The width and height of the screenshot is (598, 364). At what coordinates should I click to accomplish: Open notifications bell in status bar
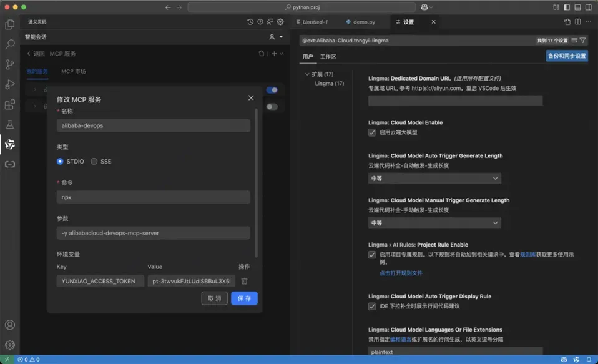[x=589, y=360]
